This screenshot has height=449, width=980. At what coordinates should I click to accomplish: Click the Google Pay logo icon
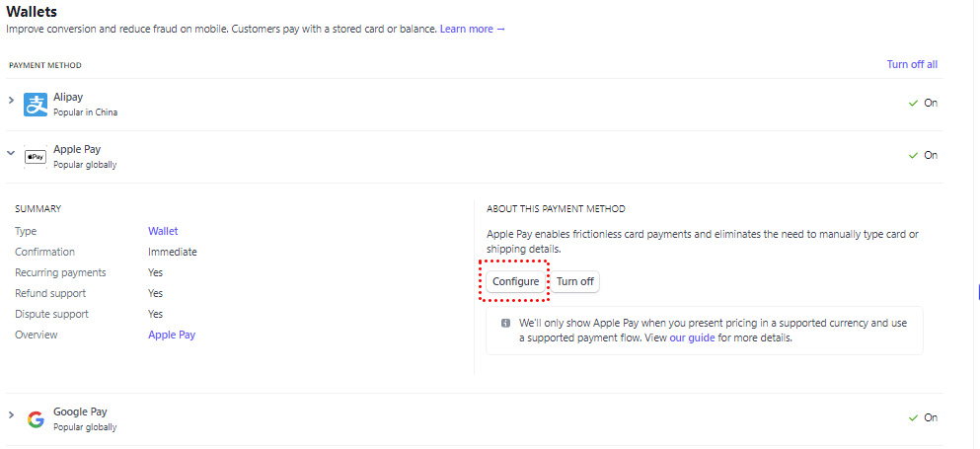(36, 419)
